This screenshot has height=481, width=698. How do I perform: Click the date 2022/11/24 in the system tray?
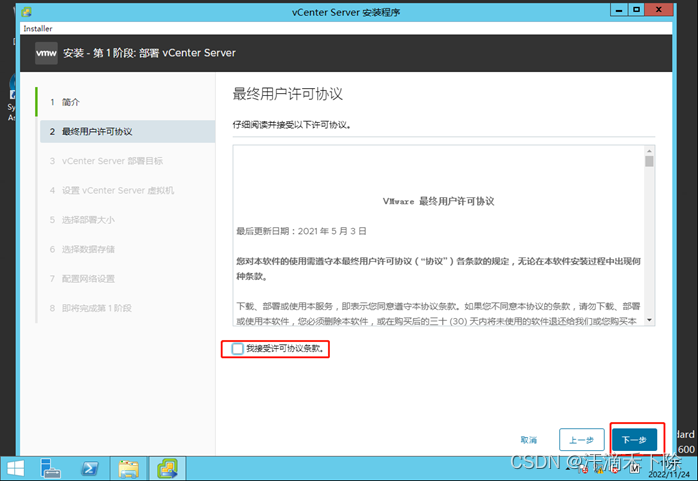pyautogui.click(x=669, y=475)
